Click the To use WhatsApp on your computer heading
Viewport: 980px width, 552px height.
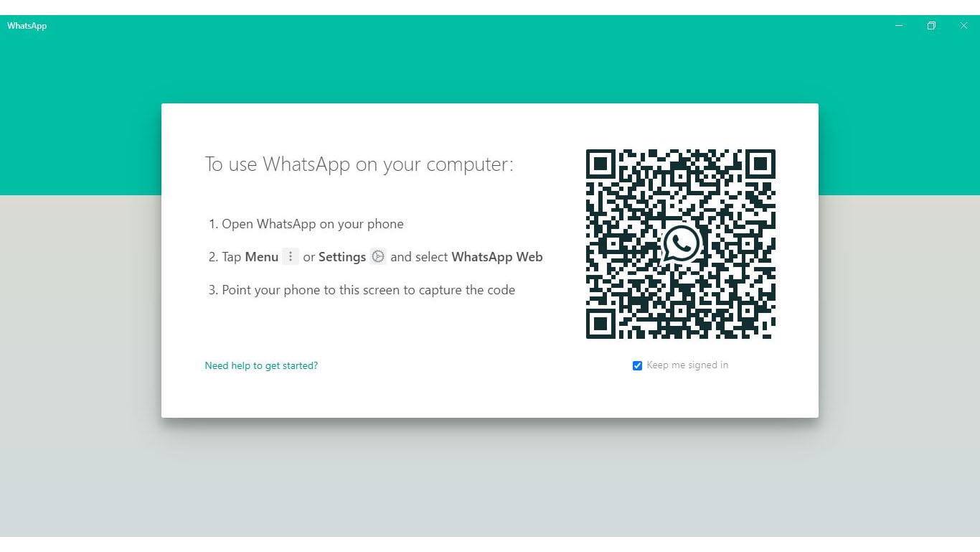359,164
